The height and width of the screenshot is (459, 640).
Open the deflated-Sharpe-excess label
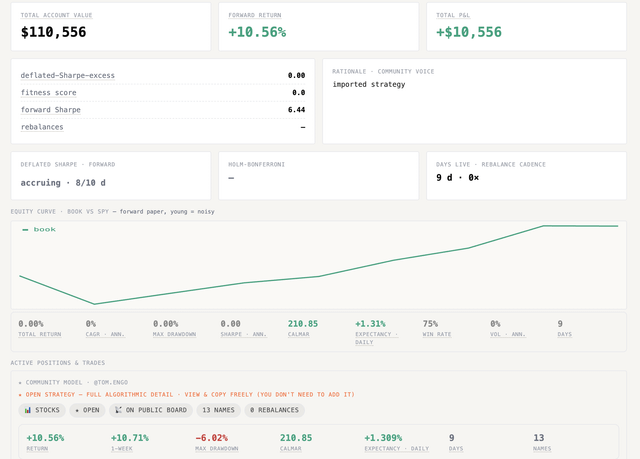(68, 75)
